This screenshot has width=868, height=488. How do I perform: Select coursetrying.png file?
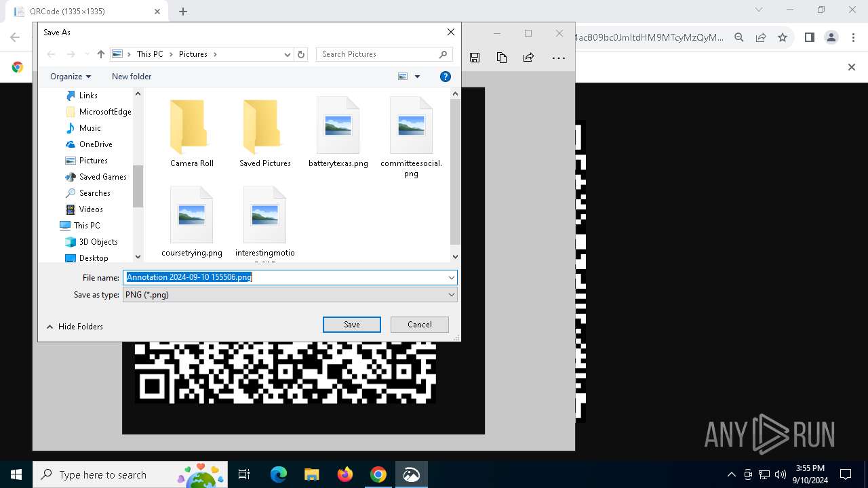click(x=192, y=222)
